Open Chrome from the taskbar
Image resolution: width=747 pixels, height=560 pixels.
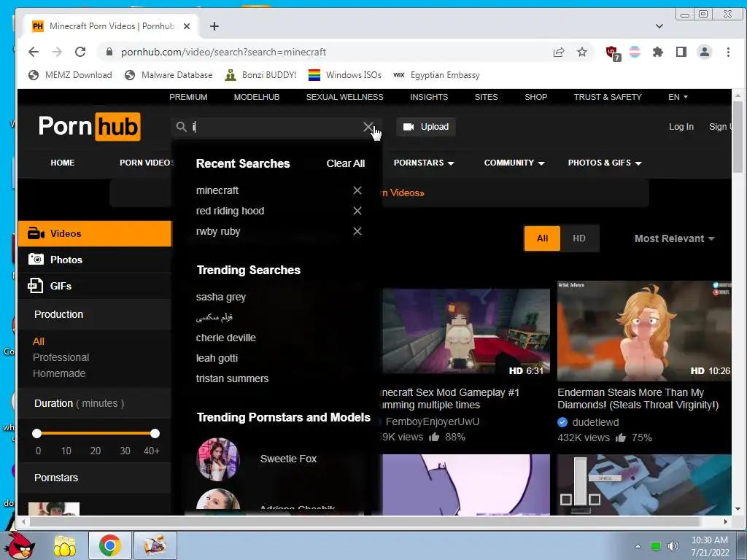109,545
